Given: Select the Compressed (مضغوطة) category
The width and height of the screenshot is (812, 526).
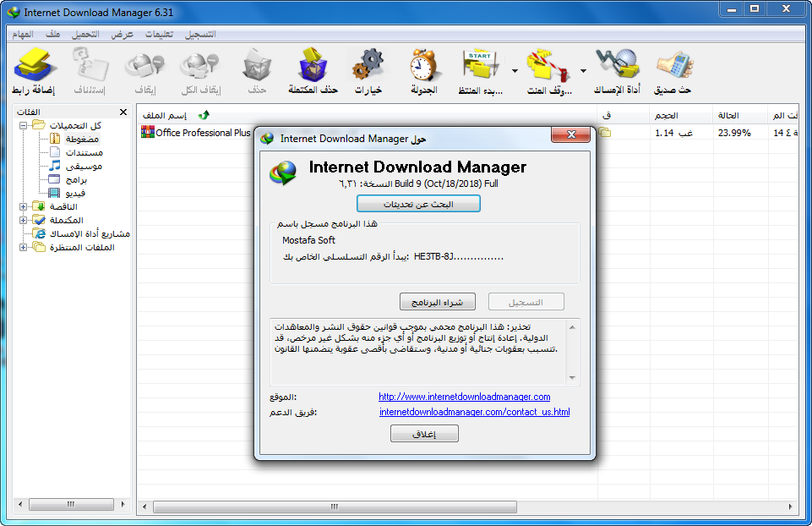Looking at the screenshot, I should (82, 139).
